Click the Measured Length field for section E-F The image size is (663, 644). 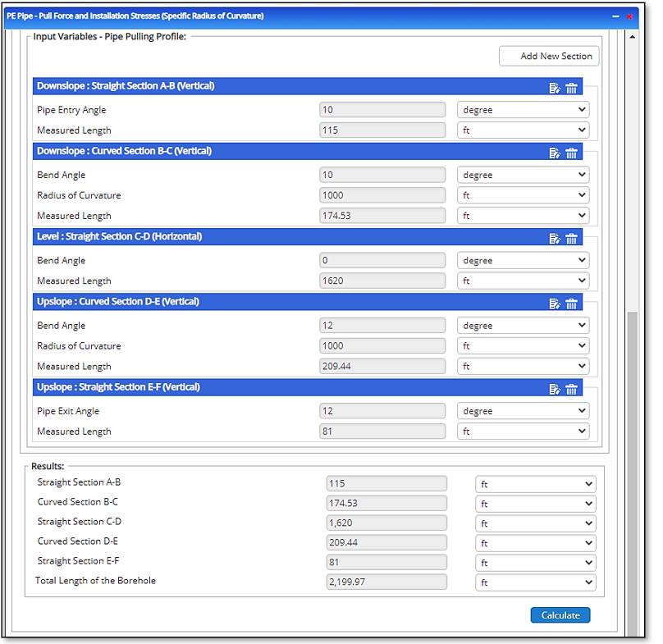click(382, 432)
